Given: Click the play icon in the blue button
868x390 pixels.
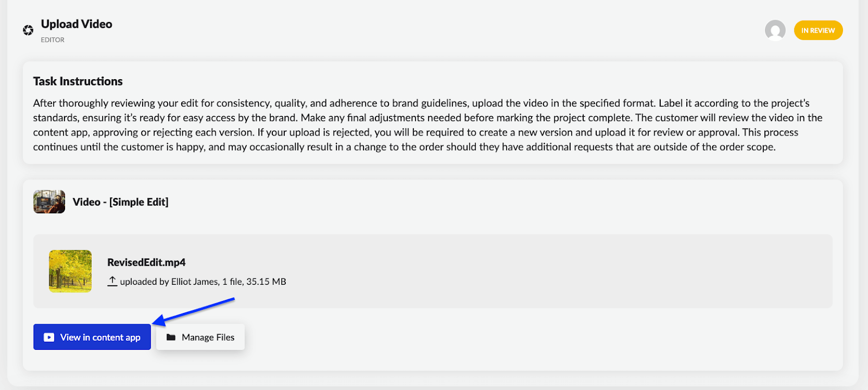Looking at the screenshot, I should point(49,337).
